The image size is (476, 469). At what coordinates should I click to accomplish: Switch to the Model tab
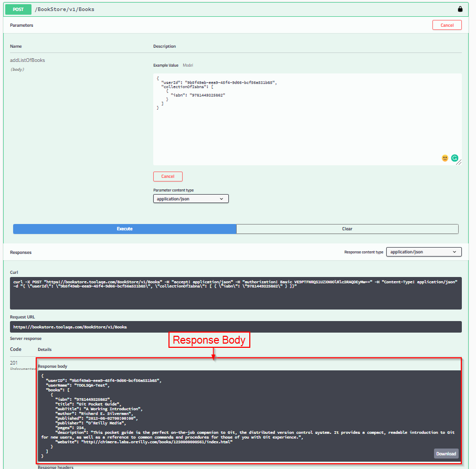pos(187,65)
